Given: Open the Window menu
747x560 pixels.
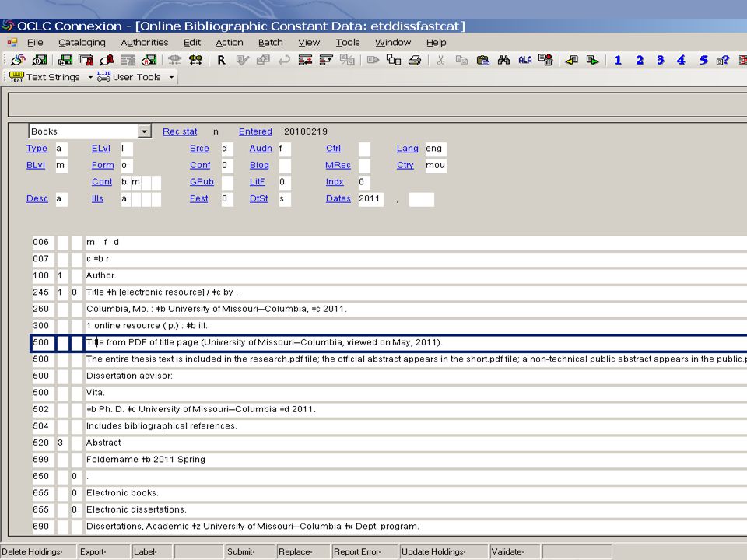Looking at the screenshot, I should coord(393,42).
